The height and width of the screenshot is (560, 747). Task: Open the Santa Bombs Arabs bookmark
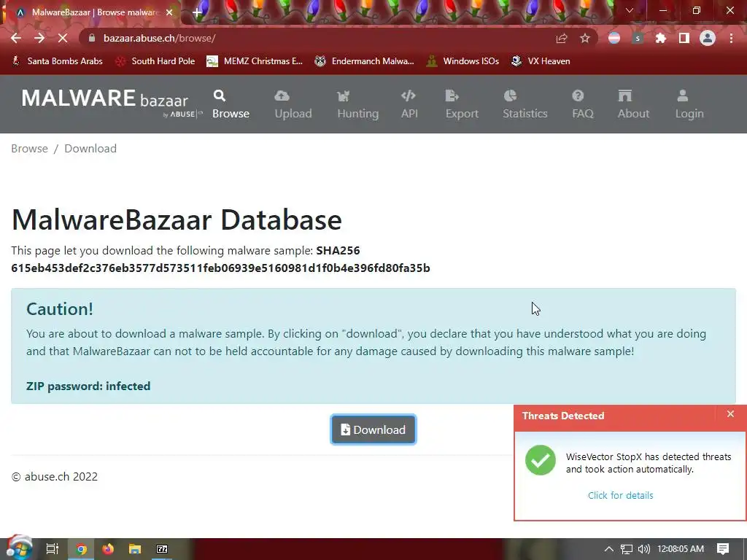coord(57,61)
